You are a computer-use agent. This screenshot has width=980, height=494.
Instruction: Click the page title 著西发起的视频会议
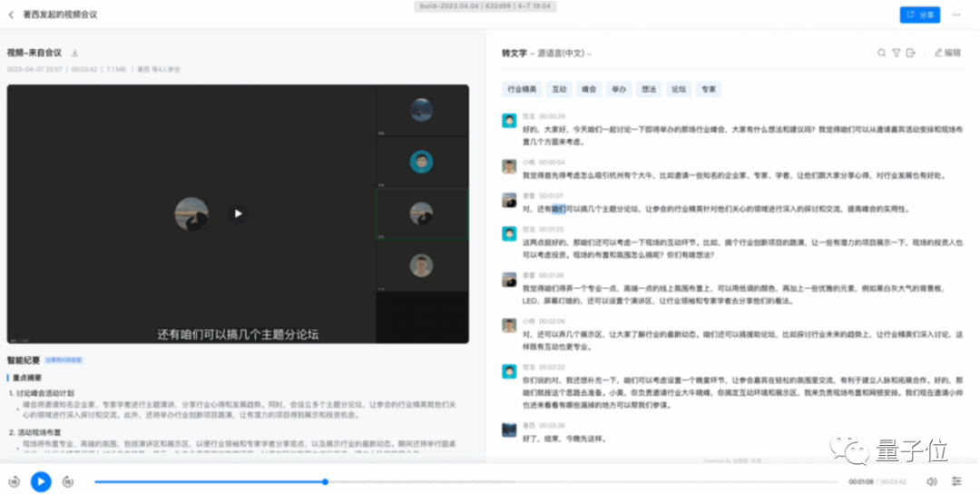[x=60, y=15]
